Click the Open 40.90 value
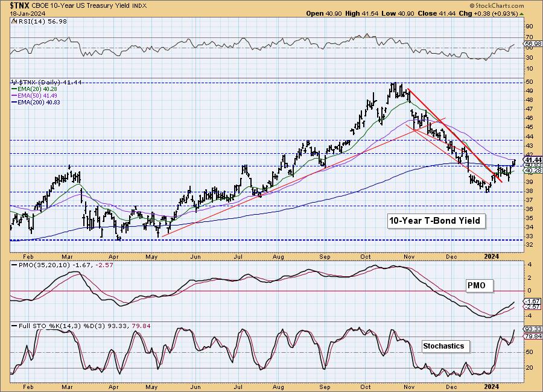Image resolution: width=543 pixels, height=392 pixels. click(324, 13)
